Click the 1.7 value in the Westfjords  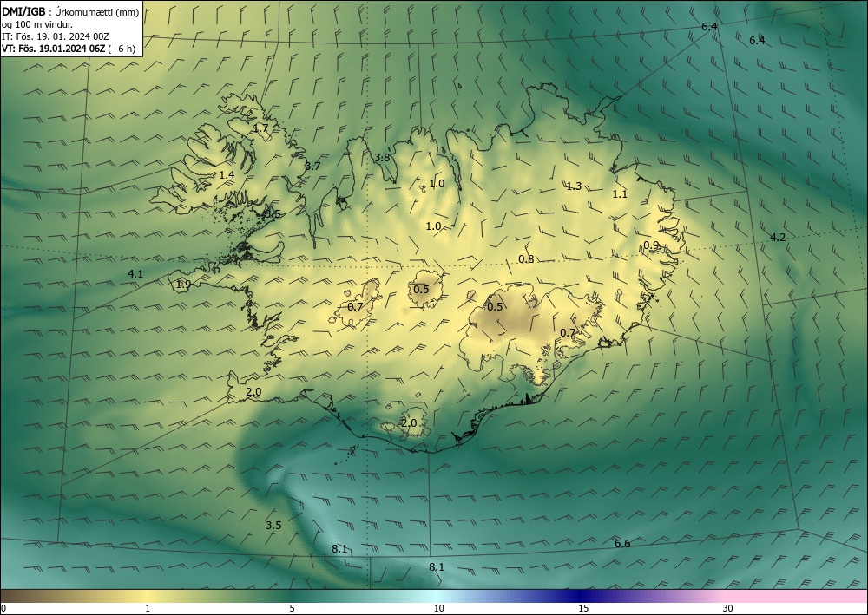260,128
